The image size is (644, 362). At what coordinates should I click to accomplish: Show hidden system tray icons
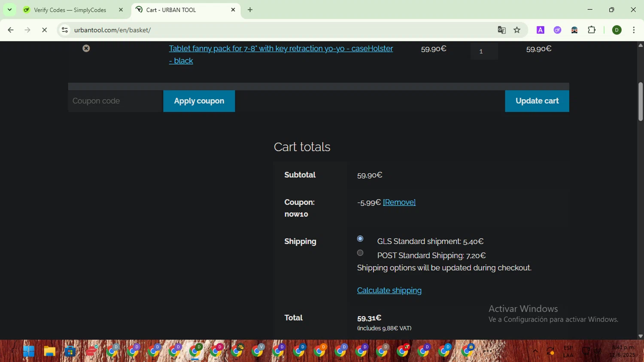[535, 351]
